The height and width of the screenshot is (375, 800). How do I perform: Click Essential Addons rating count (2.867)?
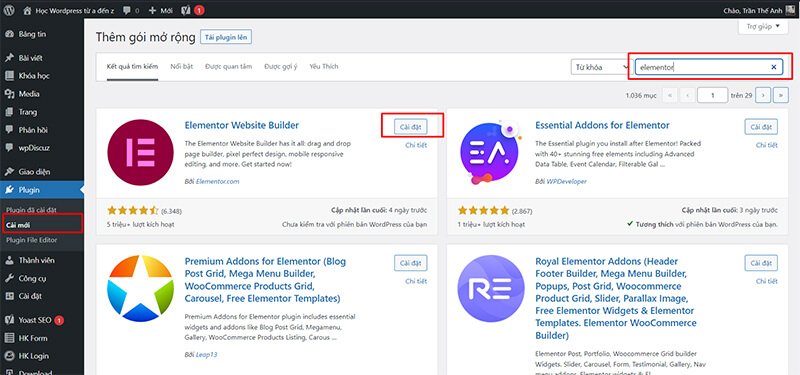pyautogui.click(x=522, y=211)
